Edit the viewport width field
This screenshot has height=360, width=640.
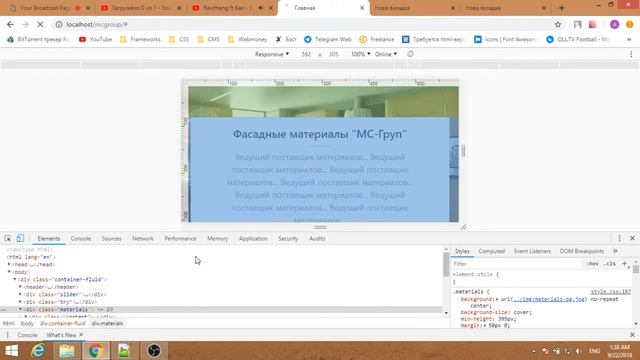pos(306,54)
